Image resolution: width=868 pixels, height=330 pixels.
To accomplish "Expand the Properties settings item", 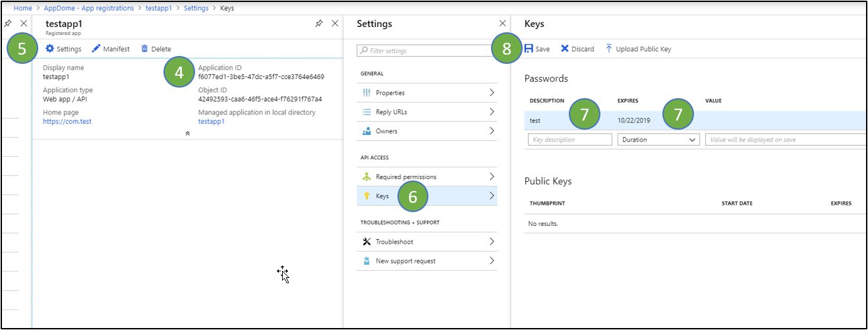I will [426, 93].
